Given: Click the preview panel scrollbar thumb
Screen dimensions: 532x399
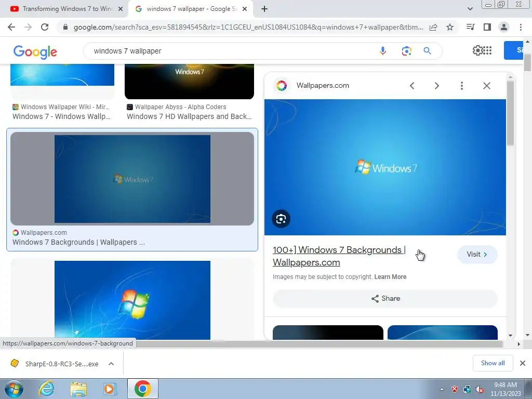Looking at the screenshot, I should (510, 113).
